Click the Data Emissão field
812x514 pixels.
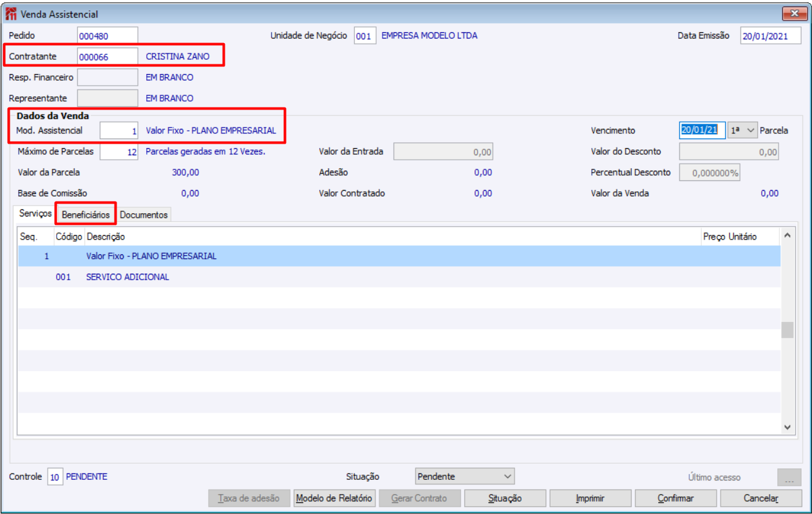pos(771,36)
